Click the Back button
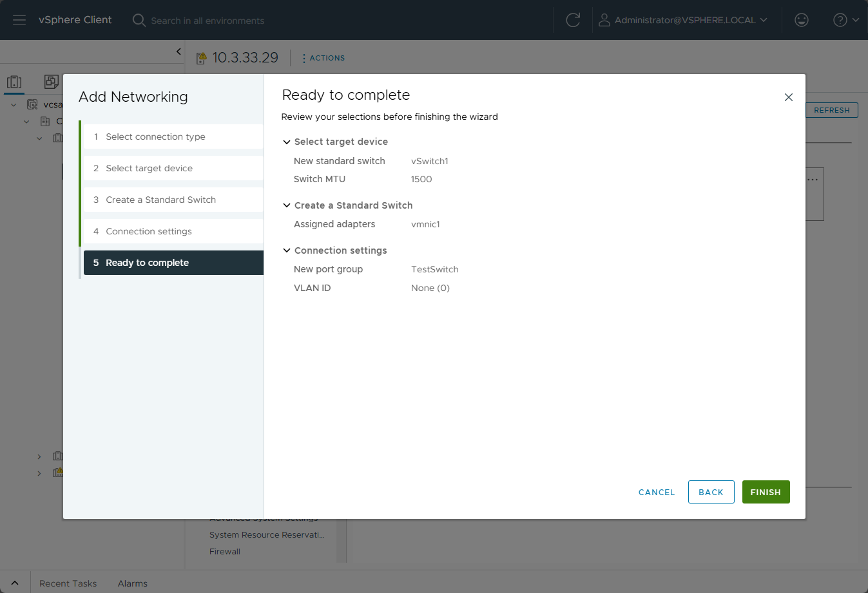This screenshot has width=868, height=593. click(x=711, y=492)
